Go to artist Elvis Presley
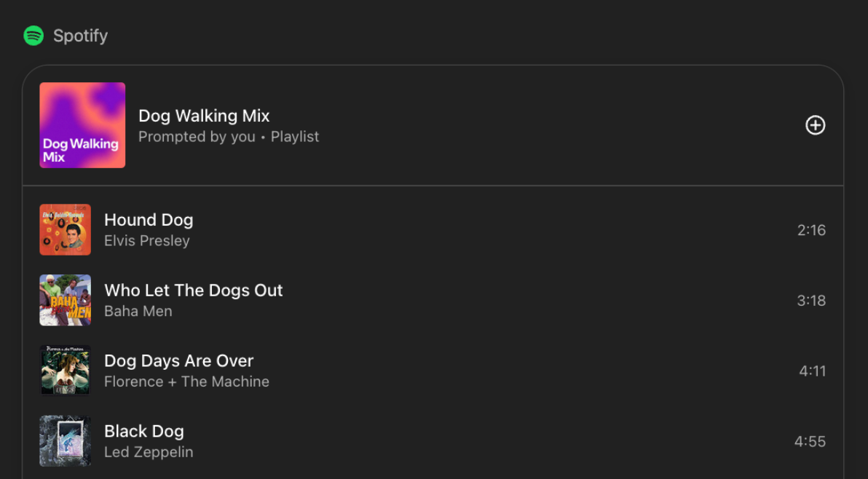The width and height of the screenshot is (868, 479). [146, 241]
